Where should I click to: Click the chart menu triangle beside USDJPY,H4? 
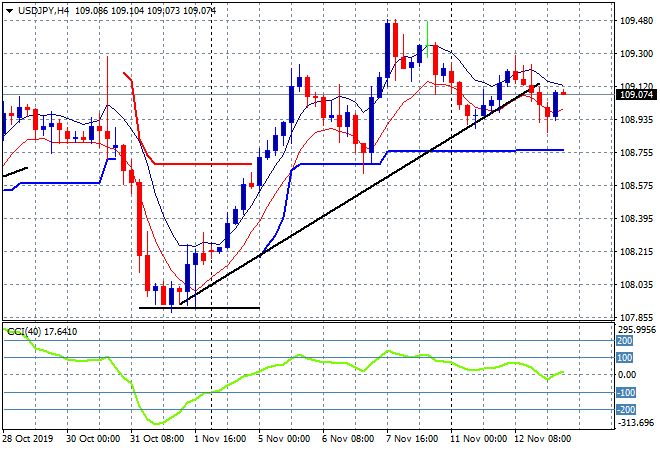pos(9,11)
